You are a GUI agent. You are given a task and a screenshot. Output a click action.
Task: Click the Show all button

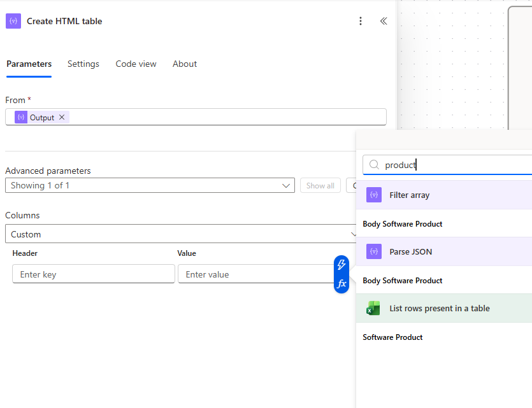pyautogui.click(x=320, y=185)
